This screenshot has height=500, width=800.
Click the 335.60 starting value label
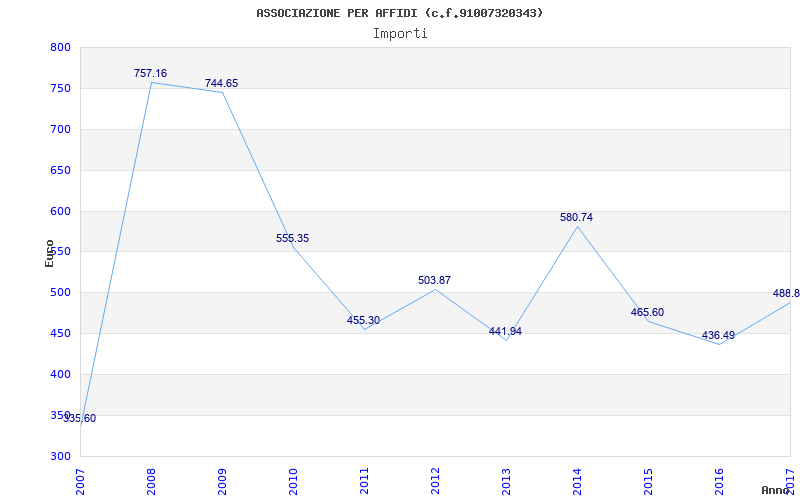tap(80, 418)
